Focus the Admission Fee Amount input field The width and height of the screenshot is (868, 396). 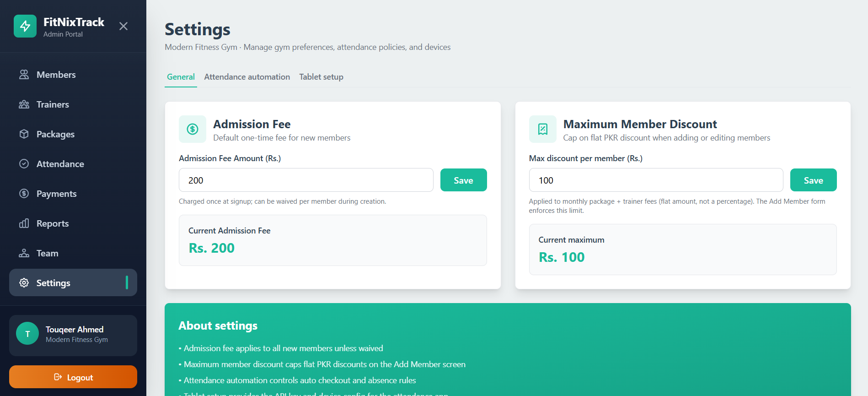coord(306,180)
